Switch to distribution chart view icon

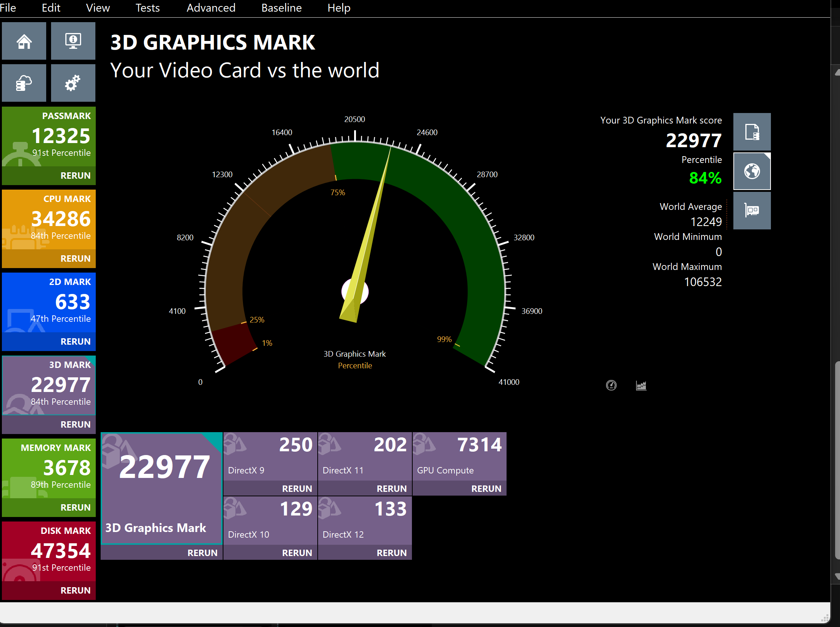coord(641,385)
